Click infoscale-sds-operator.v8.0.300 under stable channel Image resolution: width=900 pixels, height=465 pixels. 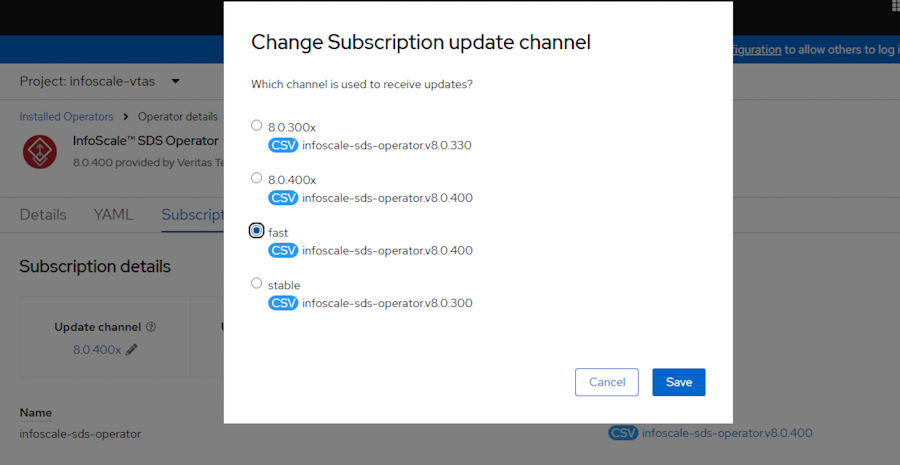(387, 303)
